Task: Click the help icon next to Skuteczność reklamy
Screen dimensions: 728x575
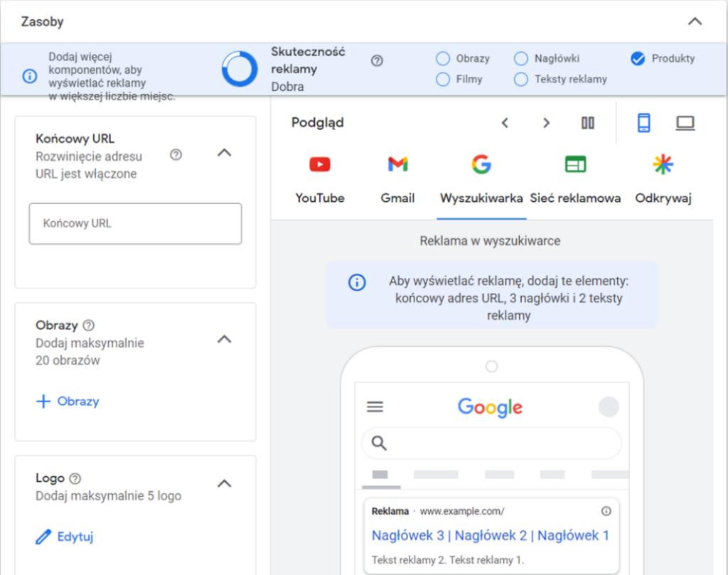Action: (x=377, y=61)
